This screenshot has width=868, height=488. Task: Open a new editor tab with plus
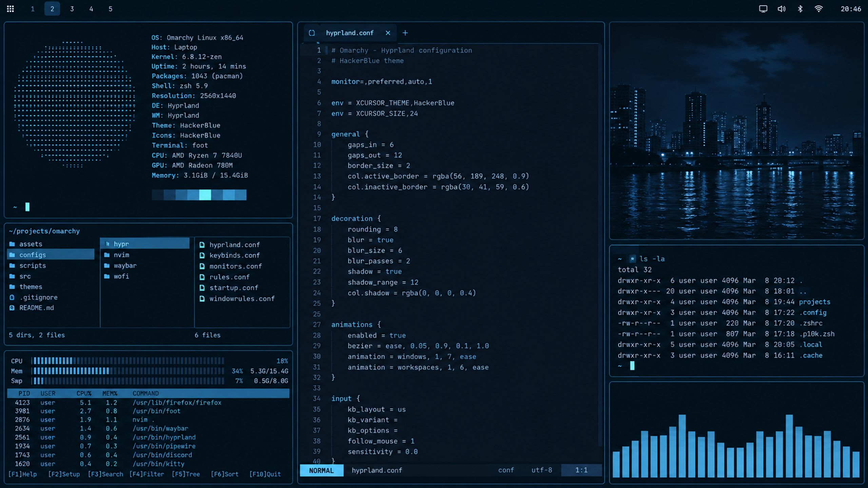(405, 33)
